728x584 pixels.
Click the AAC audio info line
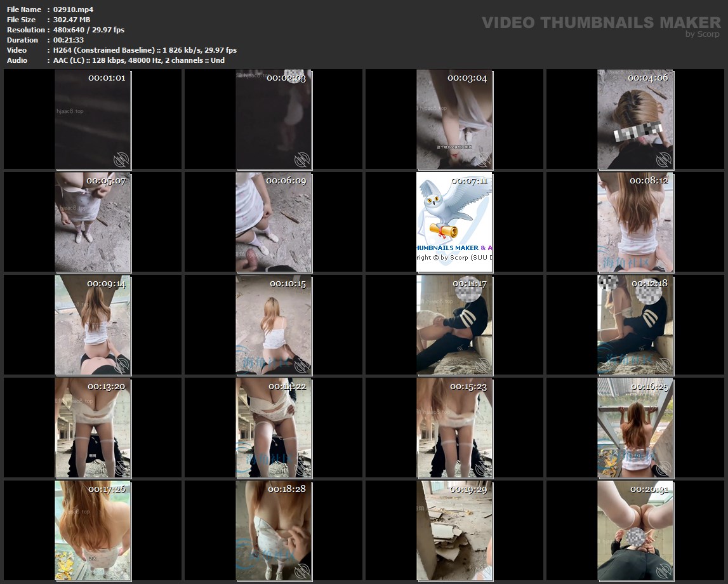click(x=139, y=60)
